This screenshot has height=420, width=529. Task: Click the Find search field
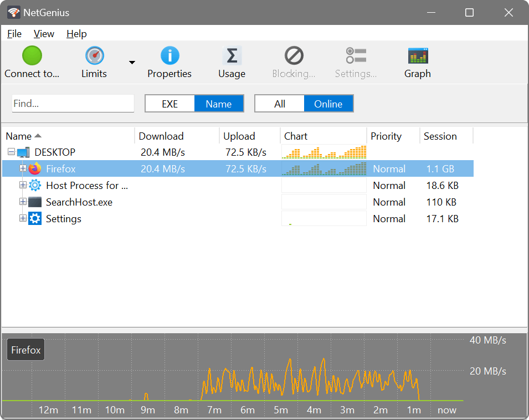tap(73, 104)
